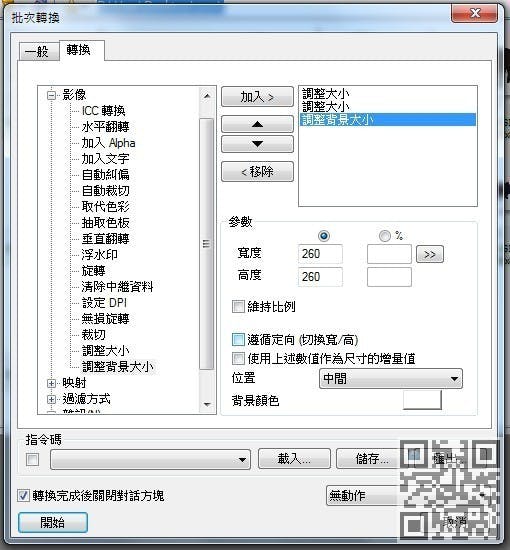Choose 加入文字 action
The width and height of the screenshot is (510, 550).
(x=106, y=159)
